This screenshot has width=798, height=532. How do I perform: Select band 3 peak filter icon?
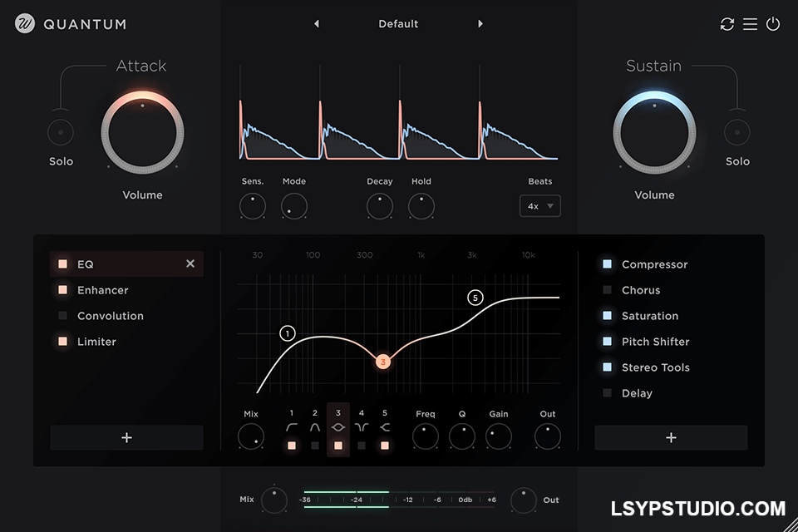[x=338, y=427]
